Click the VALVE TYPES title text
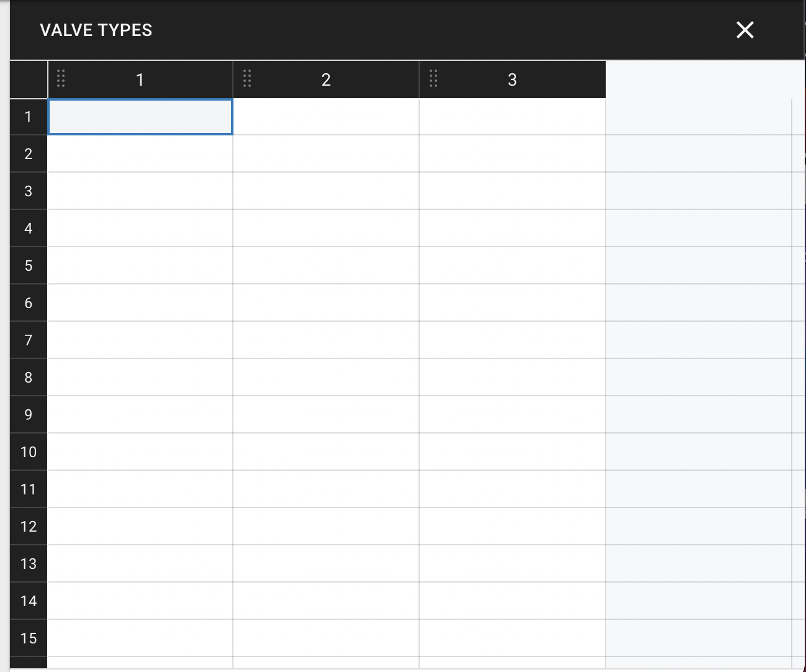The image size is (806, 672). (x=96, y=29)
